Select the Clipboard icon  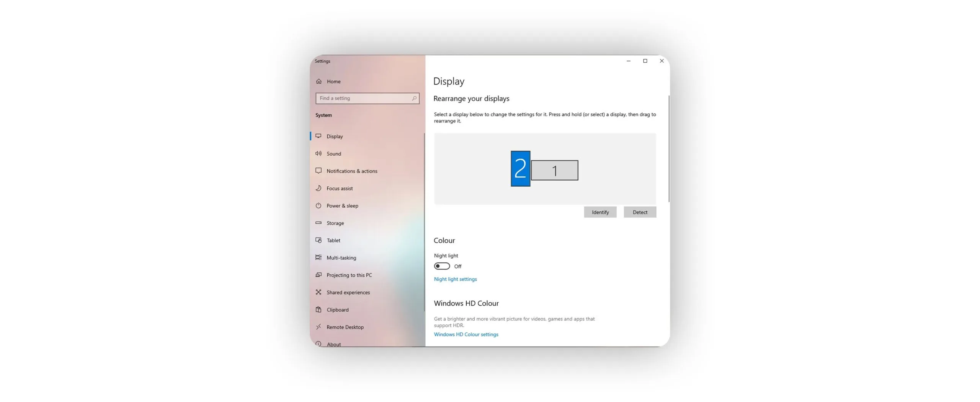[x=318, y=309]
